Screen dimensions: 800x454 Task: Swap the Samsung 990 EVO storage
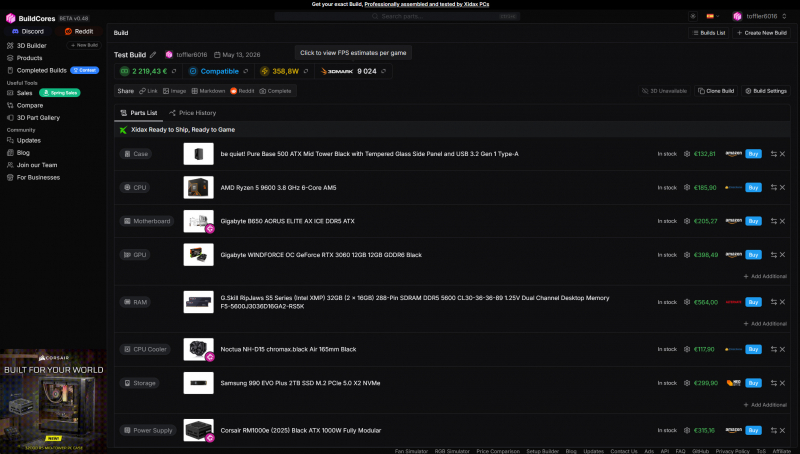(x=773, y=383)
